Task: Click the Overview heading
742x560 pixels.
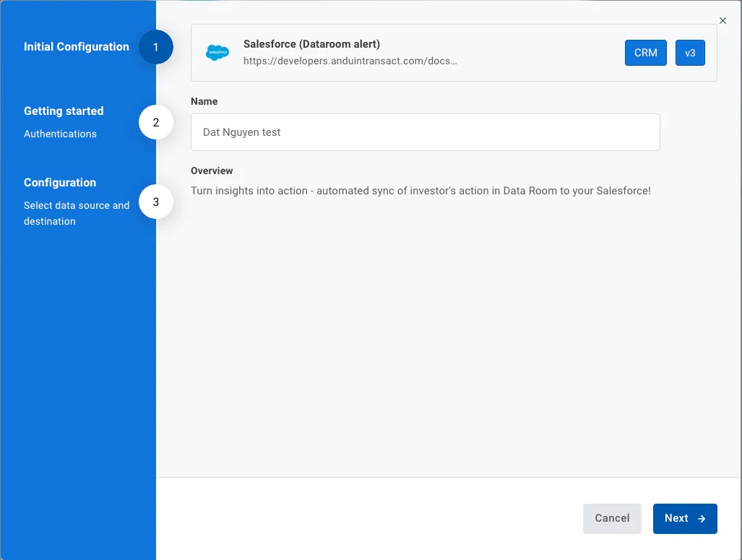Action: coord(212,171)
